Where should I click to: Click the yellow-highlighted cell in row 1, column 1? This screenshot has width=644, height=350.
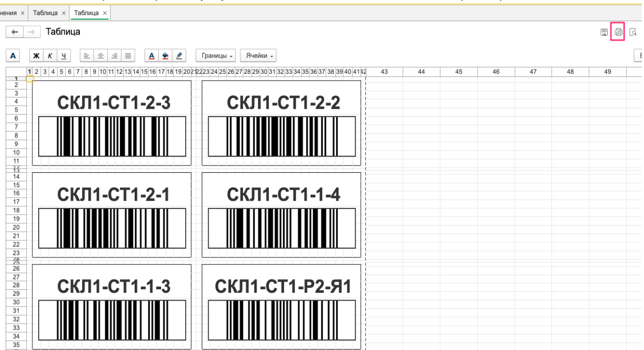(29, 79)
